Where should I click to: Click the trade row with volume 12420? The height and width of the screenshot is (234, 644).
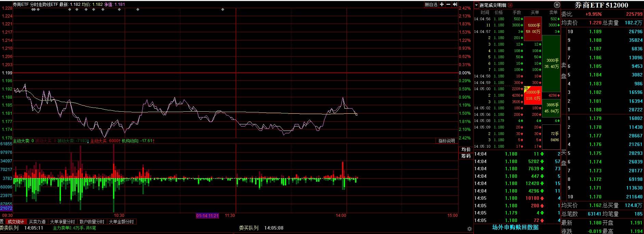tap(517, 184)
